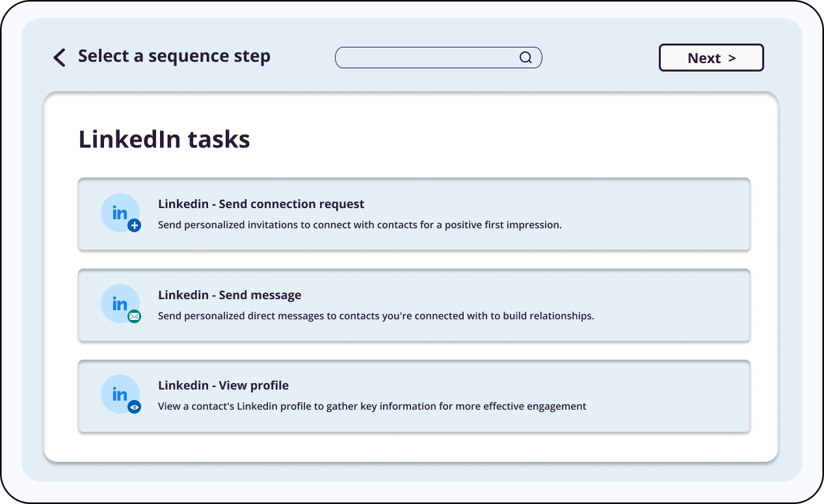Select 'Linkedin - Send connection request' title
824x504 pixels.
tap(261, 204)
